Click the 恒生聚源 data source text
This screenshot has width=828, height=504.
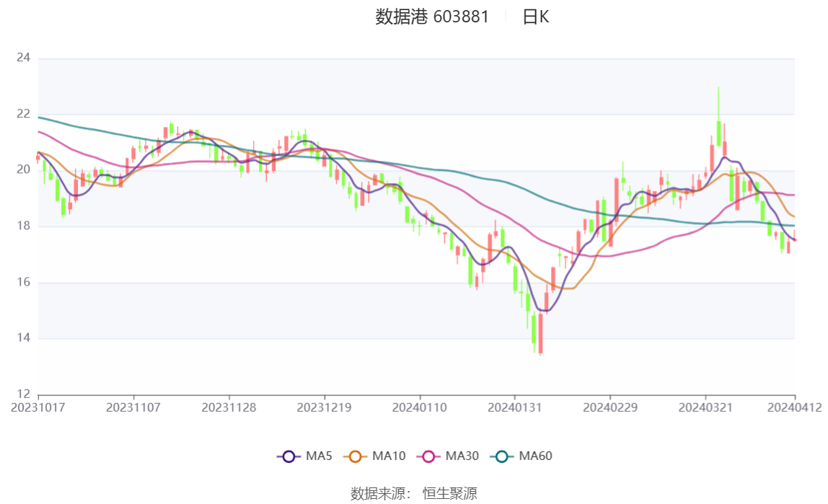449,493
